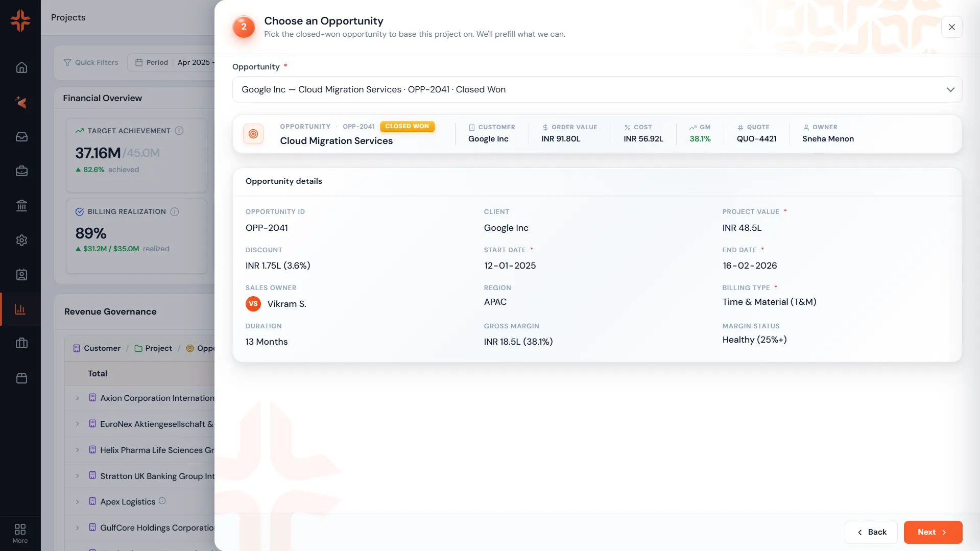Open the More apps grid
This screenshot has height=551, width=980.
(20, 533)
